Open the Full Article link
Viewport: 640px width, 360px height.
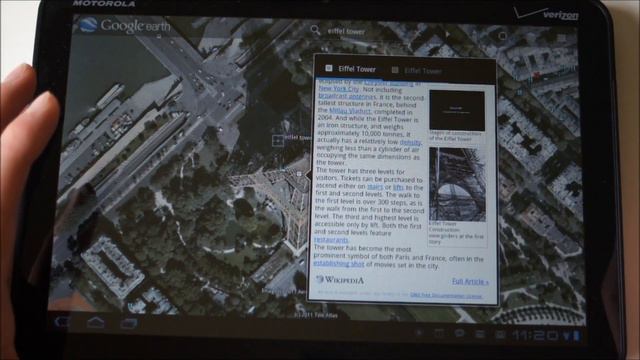click(x=470, y=281)
